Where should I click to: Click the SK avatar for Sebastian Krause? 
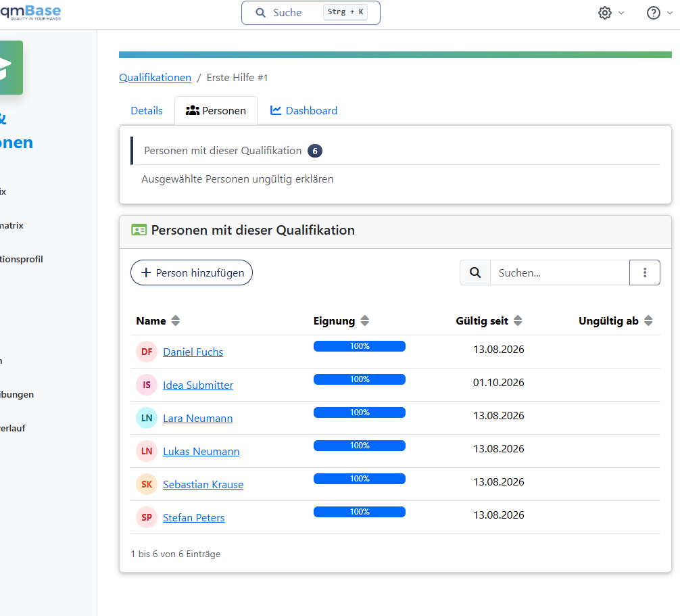(147, 484)
